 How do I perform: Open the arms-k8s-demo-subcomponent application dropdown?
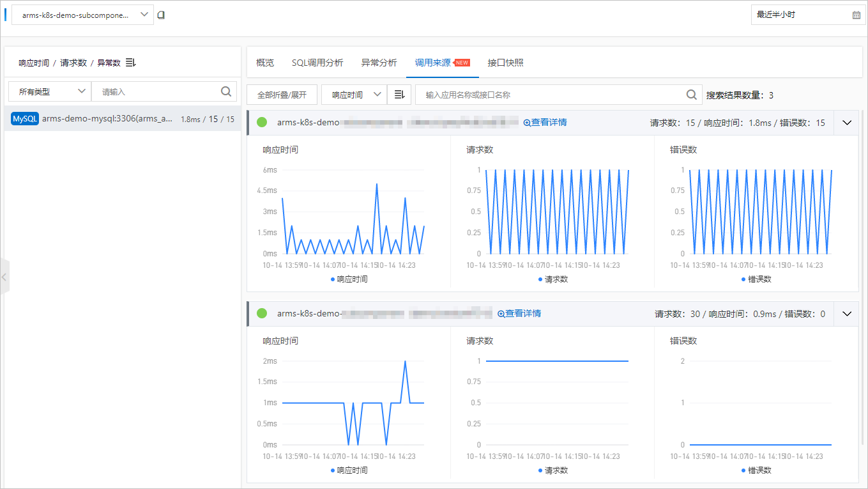tap(82, 15)
